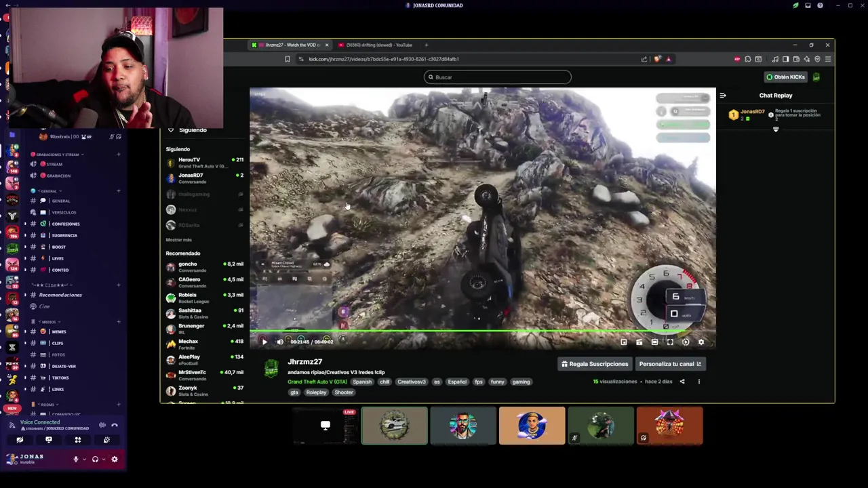The image size is (868, 488).
Task: Mute the VOD player volume
Action: click(280, 342)
